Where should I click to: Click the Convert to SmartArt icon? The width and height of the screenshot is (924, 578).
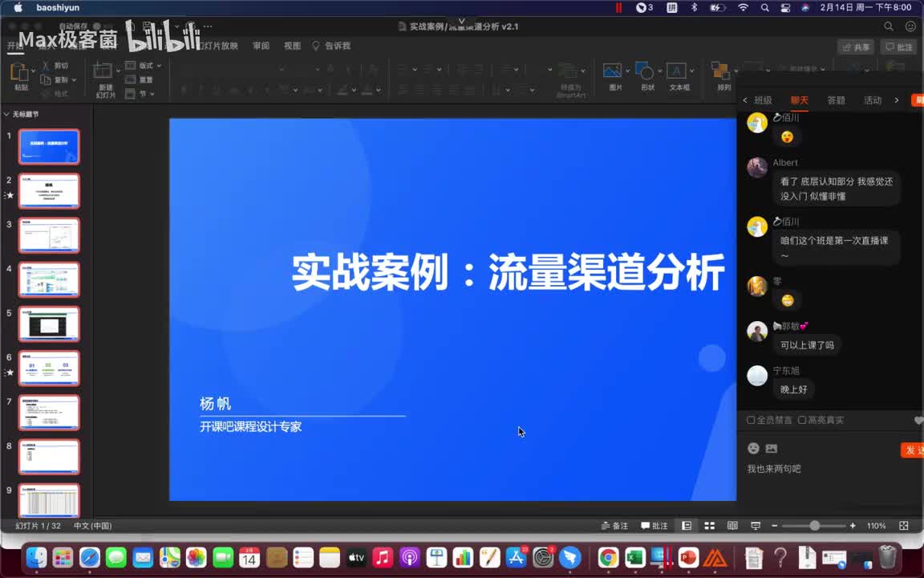pos(569,71)
